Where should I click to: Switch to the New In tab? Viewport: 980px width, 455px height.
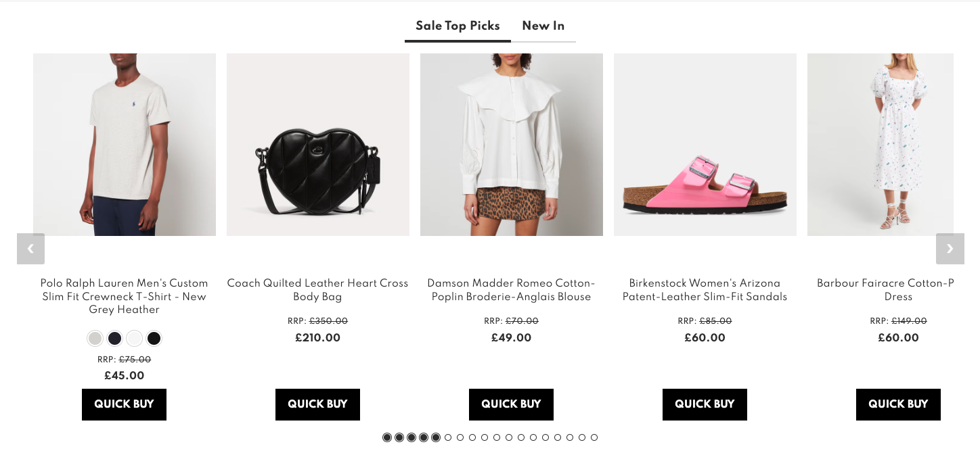coord(543,26)
